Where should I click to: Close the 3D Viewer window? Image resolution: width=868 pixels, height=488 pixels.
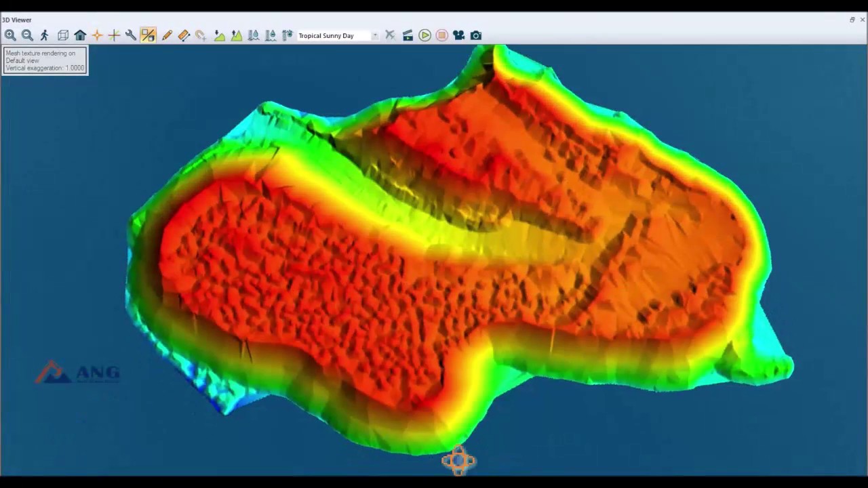(x=863, y=20)
